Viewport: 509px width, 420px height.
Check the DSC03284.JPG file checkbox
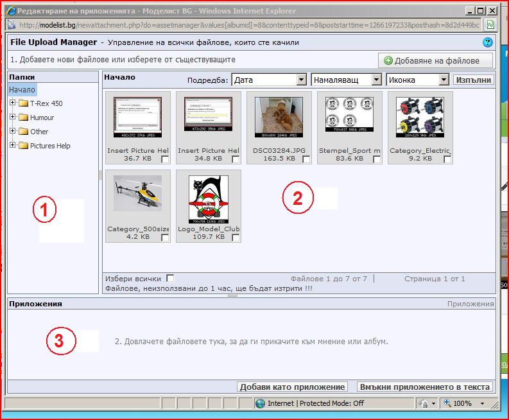pyautogui.click(x=306, y=159)
